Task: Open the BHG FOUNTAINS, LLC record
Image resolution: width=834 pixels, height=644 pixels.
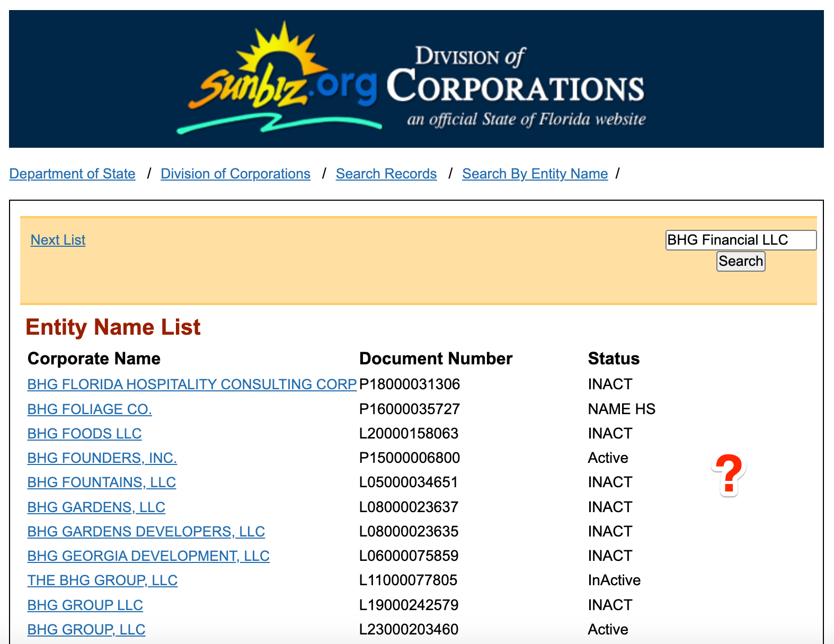Action: [x=101, y=482]
